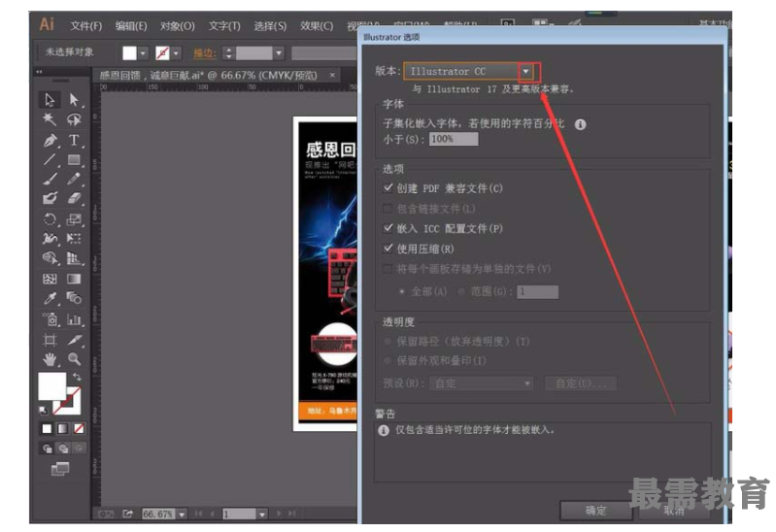Select the Line Segment tool
The width and height of the screenshot is (776, 532).
[50, 159]
